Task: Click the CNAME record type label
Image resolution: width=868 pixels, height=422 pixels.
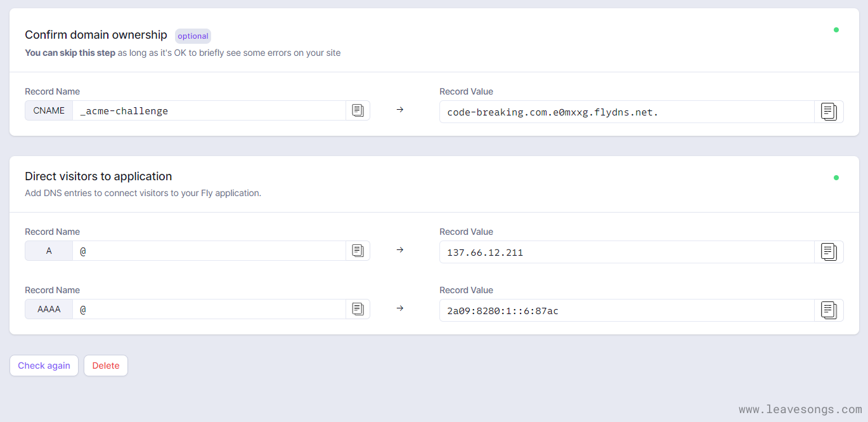Action: 49,110
